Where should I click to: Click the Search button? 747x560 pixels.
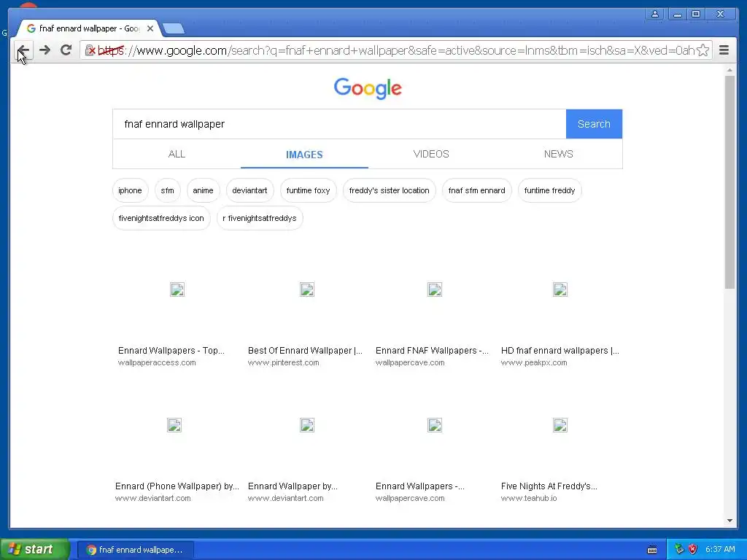click(594, 124)
